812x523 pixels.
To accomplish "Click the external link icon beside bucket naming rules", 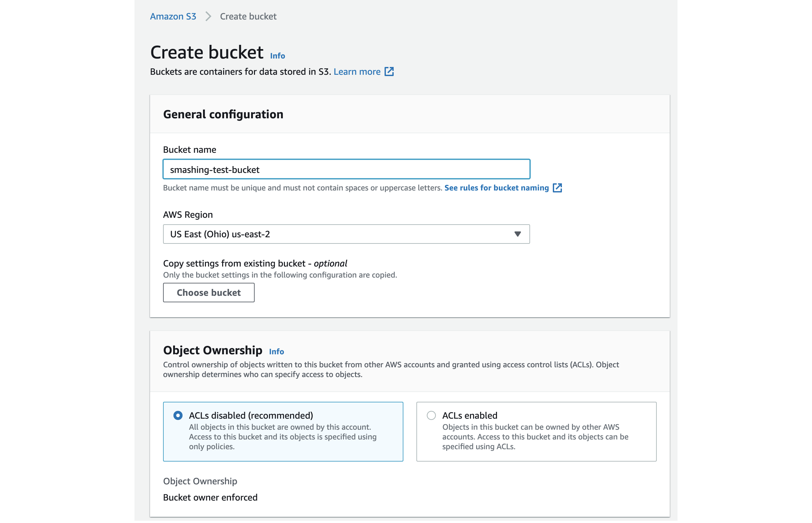I will (x=558, y=188).
